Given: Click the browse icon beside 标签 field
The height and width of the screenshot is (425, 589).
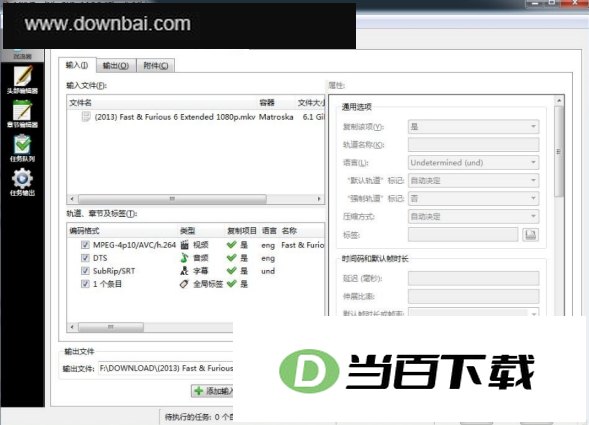Looking at the screenshot, I should pos(530,235).
